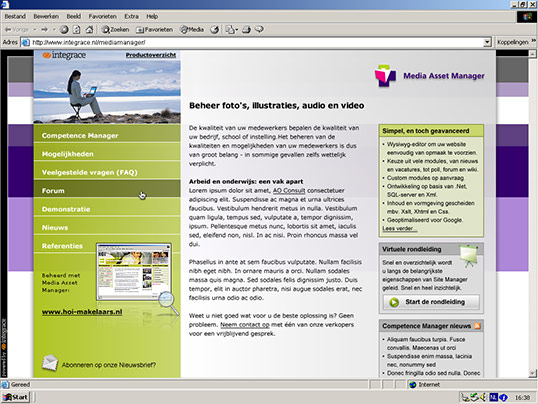Expand the forward button history arrow
Viewport: 538px width, 404px height.
(54, 30)
